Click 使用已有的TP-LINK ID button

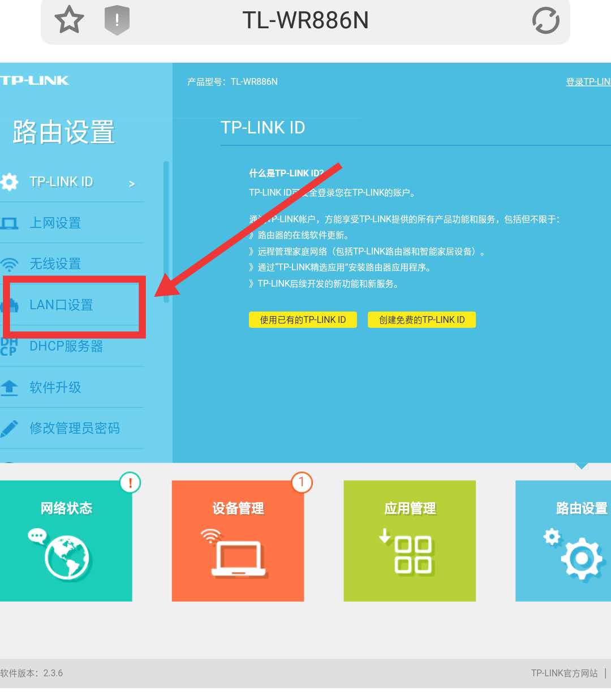point(302,319)
